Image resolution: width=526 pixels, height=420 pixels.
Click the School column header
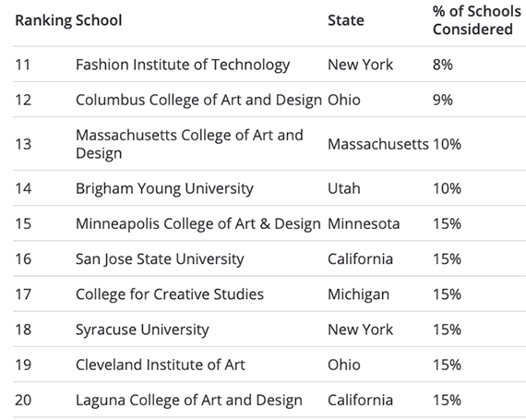point(99,20)
